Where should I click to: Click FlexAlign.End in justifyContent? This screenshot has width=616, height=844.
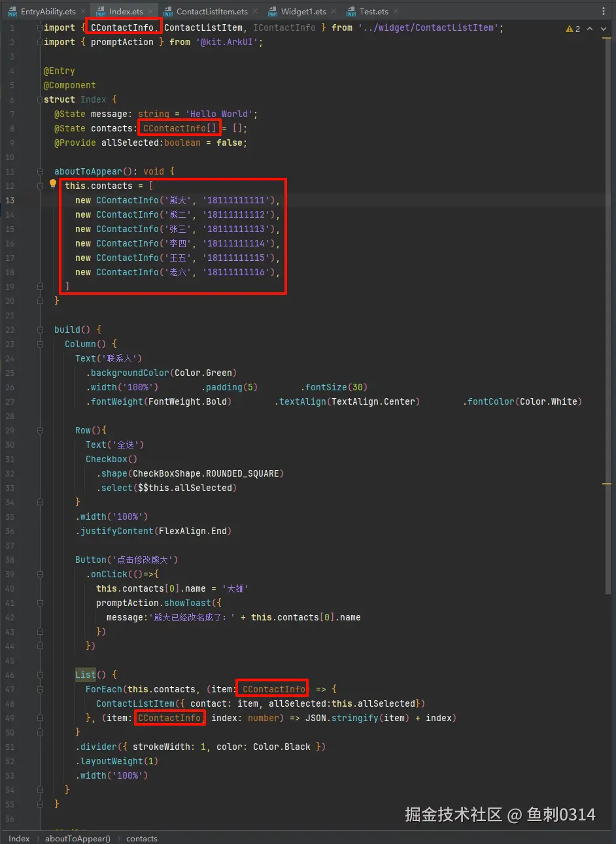click(193, 531)
